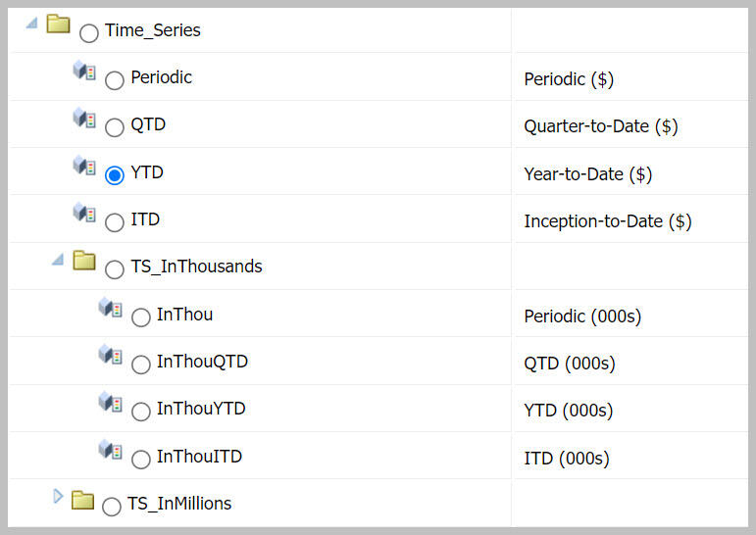The height and width of the screenshot is (535, 756).
Task: Click the member icon beside QTD
Action: (83, 119)
